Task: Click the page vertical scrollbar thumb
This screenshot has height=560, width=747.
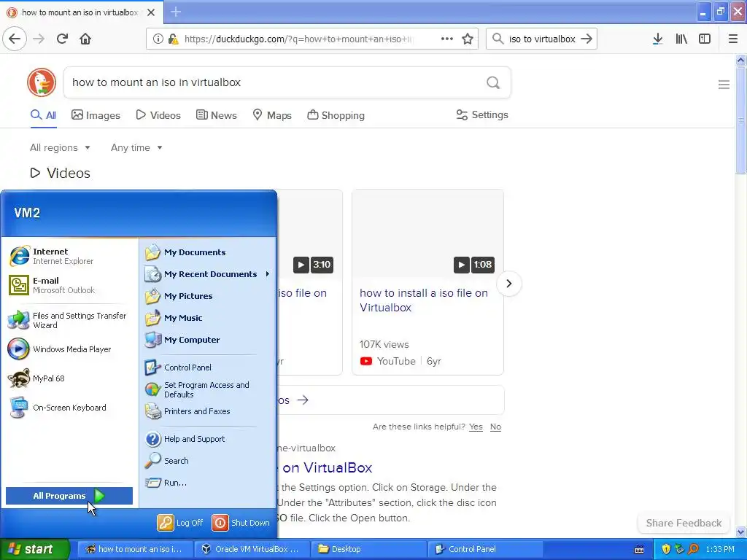Action: [x=740, y=120]
